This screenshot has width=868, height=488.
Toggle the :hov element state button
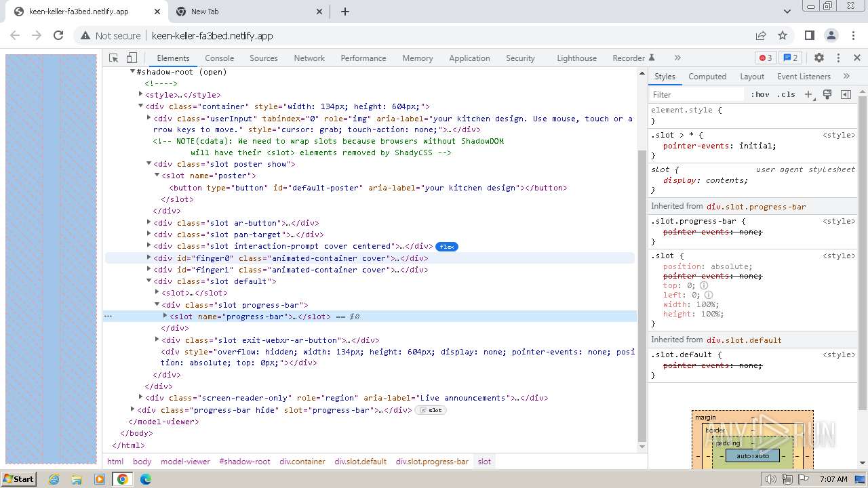[x=760, y=95]
